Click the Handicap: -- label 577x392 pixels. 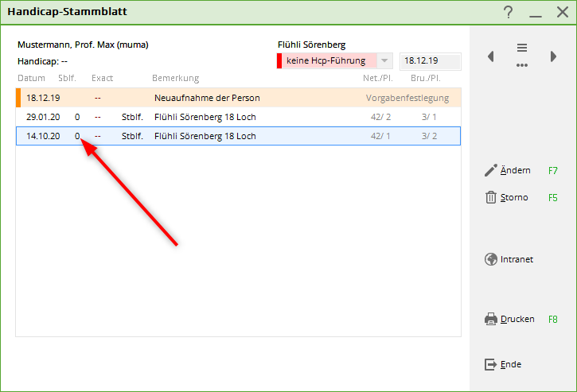coord(43,61)
